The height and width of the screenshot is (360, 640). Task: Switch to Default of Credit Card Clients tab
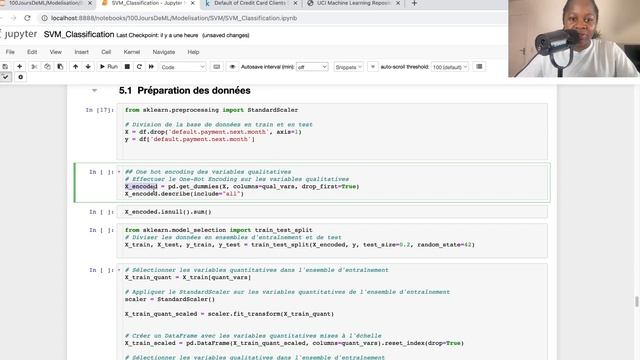coord(251,4)
